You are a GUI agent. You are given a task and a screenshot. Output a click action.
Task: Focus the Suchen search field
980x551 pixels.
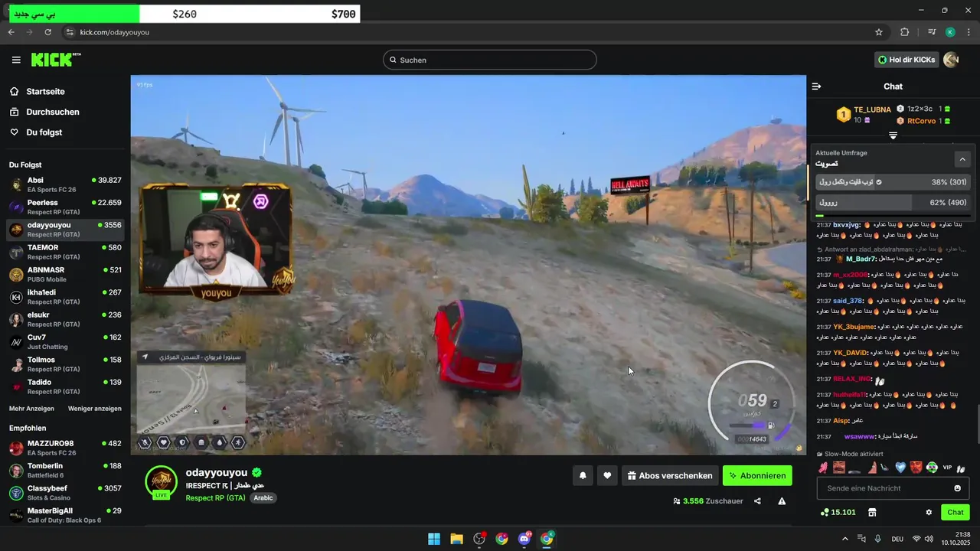[x=490, y=60]
